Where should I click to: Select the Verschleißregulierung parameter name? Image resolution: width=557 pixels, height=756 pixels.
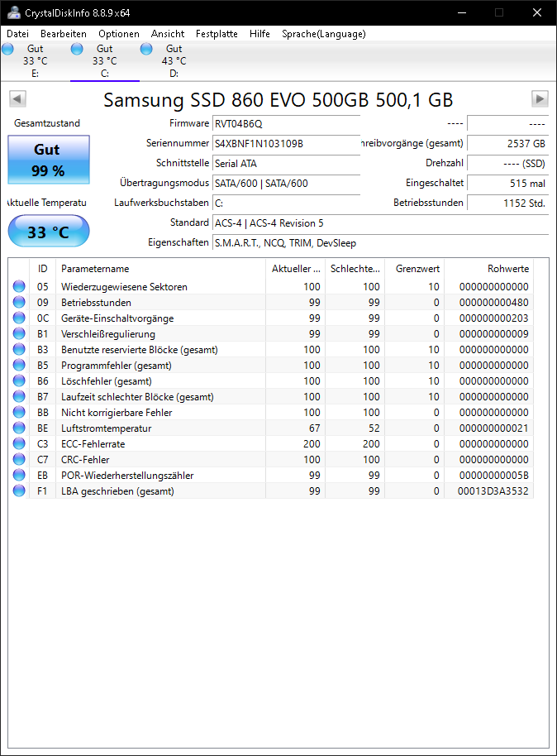tap(108, 334)
